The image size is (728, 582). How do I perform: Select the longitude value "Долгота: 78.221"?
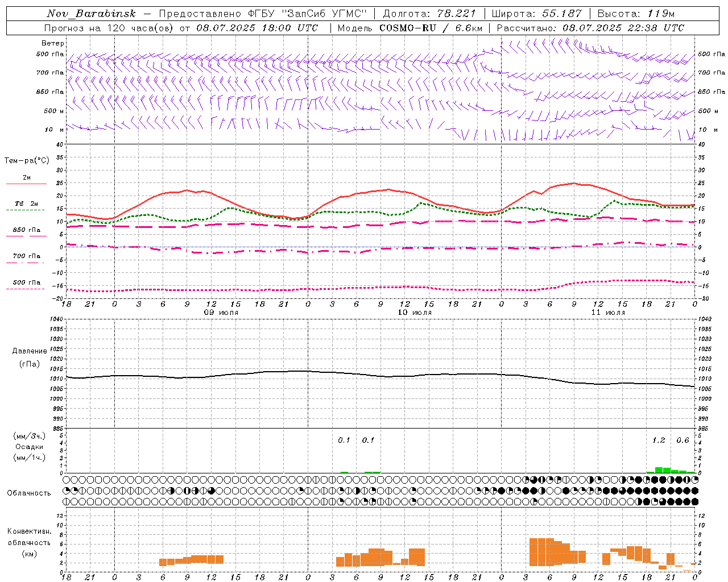click(429, 14)
